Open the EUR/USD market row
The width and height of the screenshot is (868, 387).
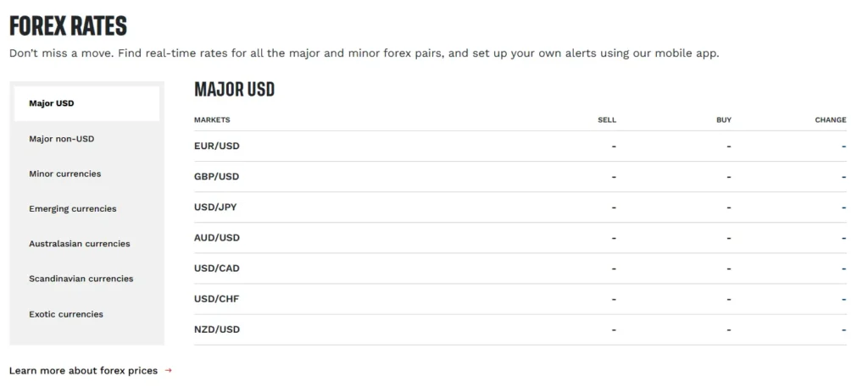pos(217,146)
